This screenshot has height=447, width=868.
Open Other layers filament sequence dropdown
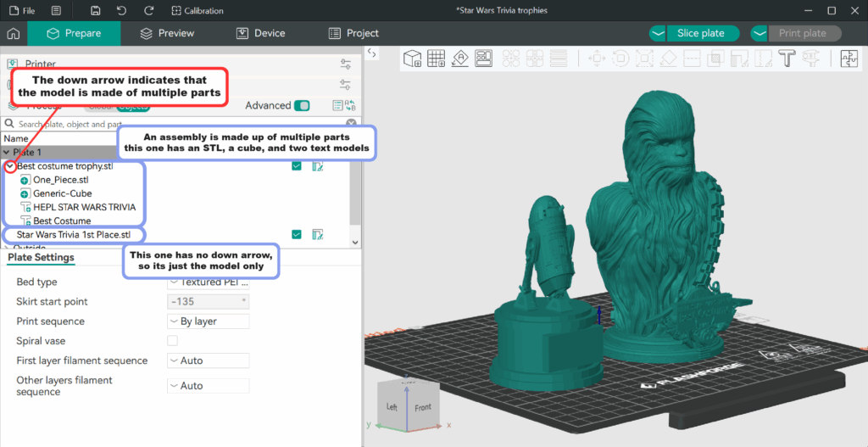pos(209,386)
